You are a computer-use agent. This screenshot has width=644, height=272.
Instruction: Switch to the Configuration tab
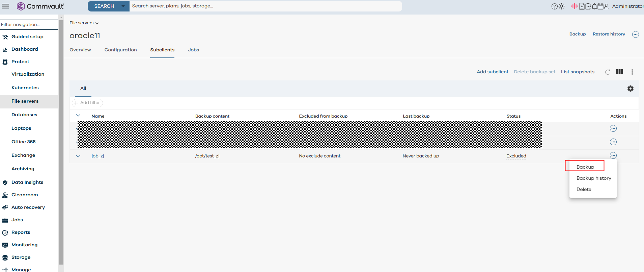coord(120,50)
